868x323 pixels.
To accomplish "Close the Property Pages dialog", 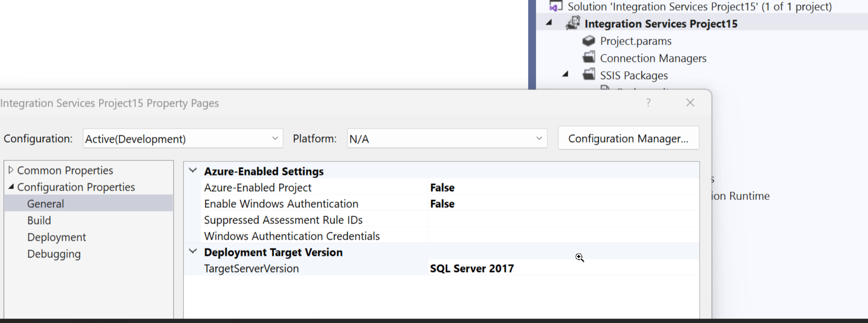I will click(690, 102).
